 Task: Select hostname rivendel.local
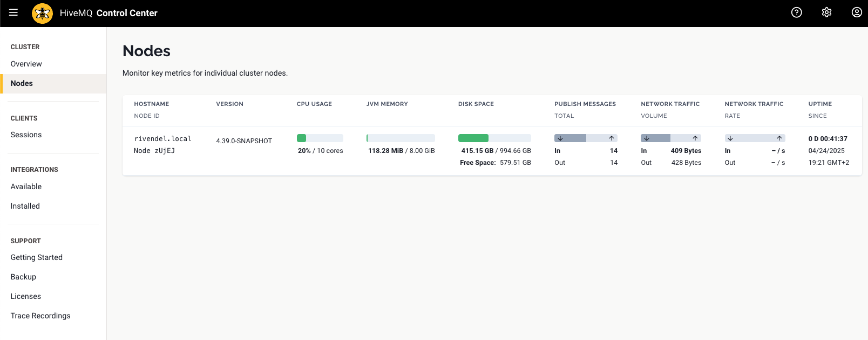click(x=163, y=139)
